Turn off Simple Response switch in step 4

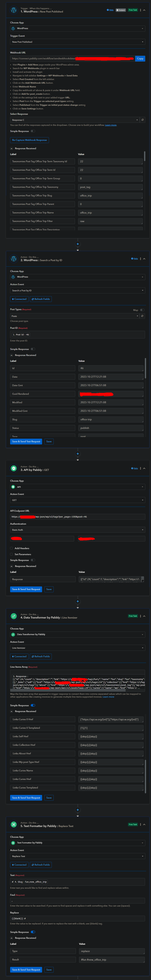33,705
